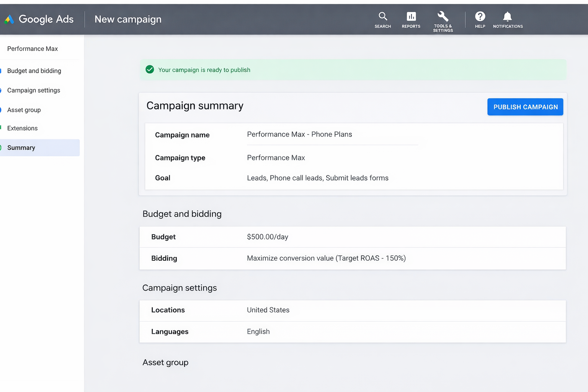Navigate to the Extensions step

click(22, 128)
